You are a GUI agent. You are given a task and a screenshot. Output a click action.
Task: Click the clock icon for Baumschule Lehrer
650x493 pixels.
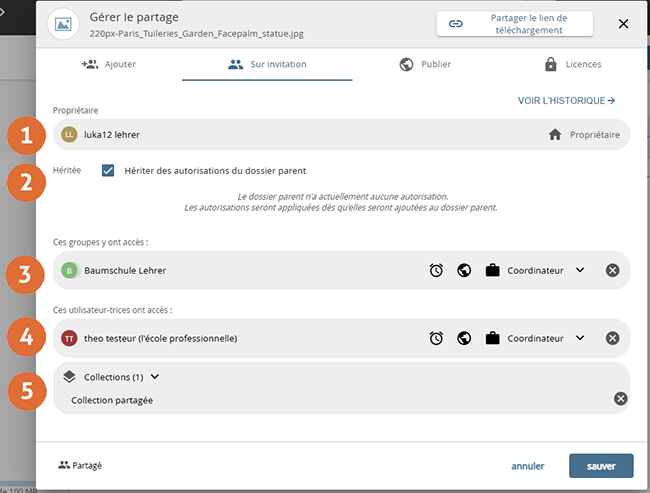point(436,270)
